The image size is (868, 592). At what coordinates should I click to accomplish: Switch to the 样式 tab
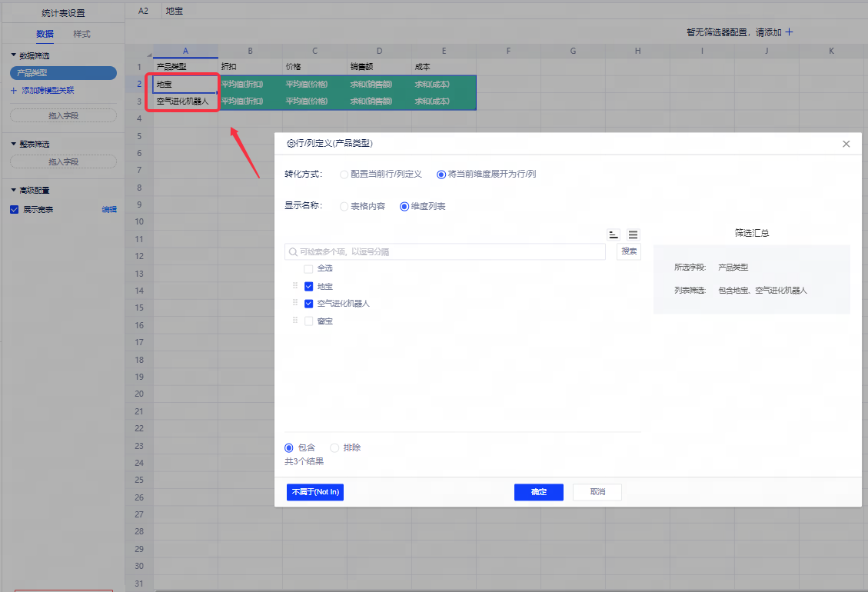(81, 34)
